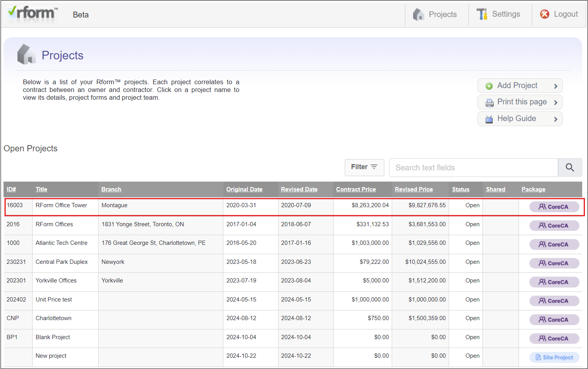Open the Unit Price test project

tap(54, 300)
